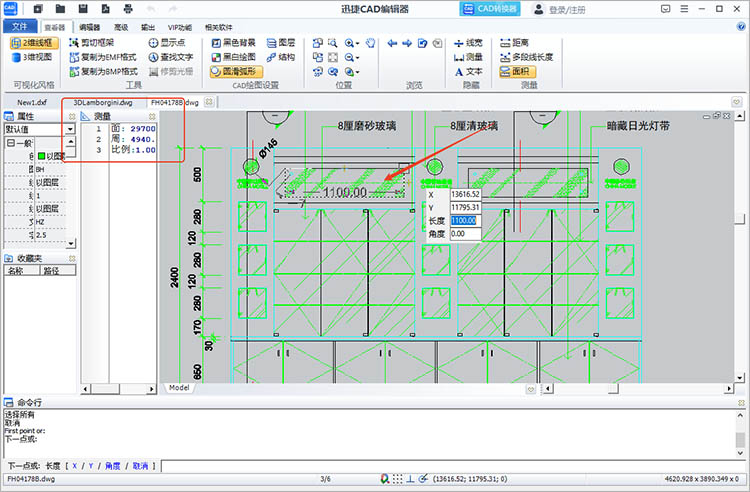Toggle the grid dots status bar icon
Screen dimensions: 750x492
coord(397,479)
